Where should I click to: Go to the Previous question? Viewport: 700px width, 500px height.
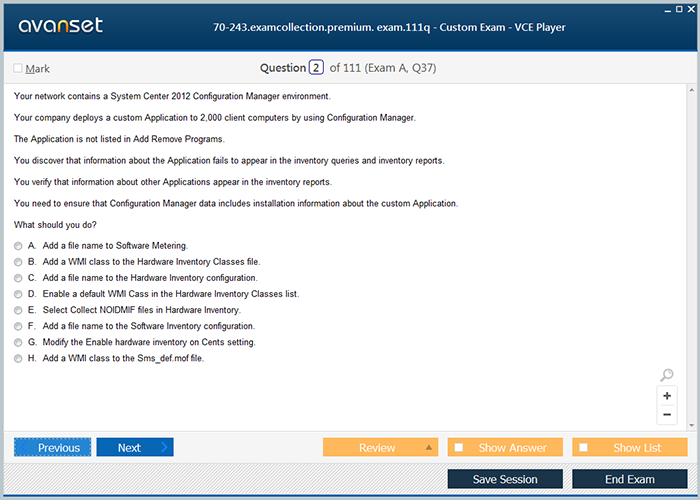pos(52,447)
